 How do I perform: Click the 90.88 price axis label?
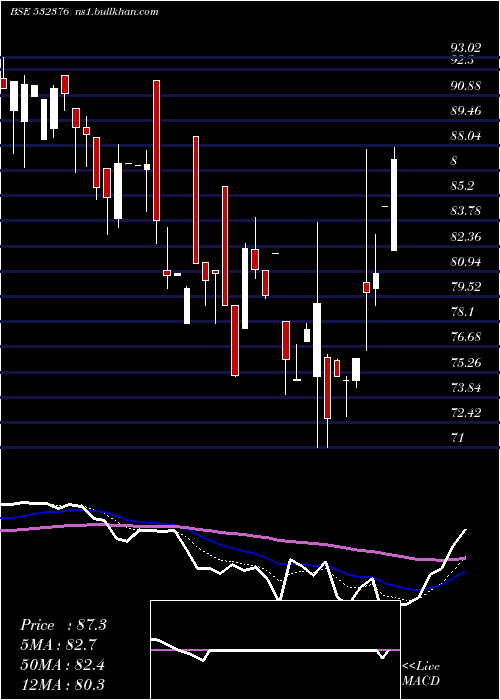[x=466, y=85]
